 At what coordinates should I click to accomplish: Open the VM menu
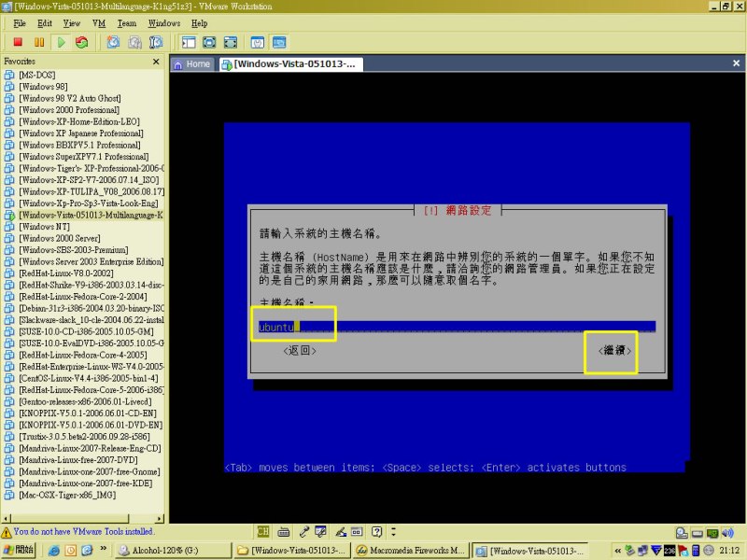(99, 23)
